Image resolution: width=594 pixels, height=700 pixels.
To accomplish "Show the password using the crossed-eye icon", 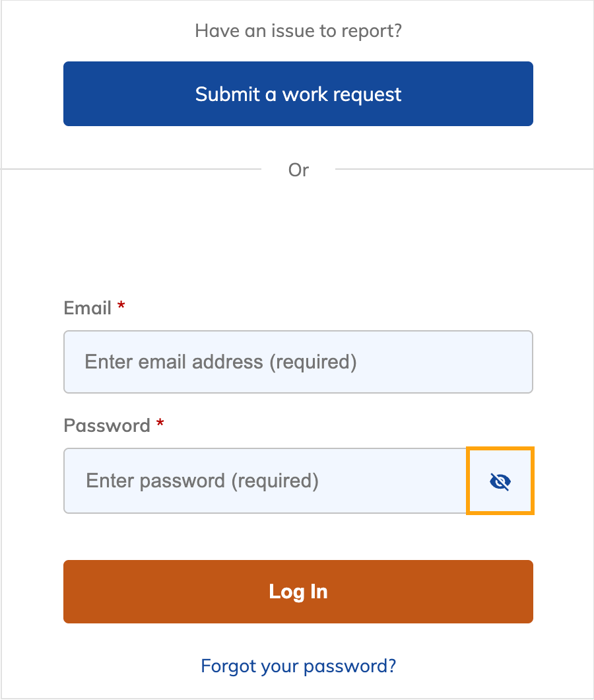I will pyautogui.click(x=500, y=481).
